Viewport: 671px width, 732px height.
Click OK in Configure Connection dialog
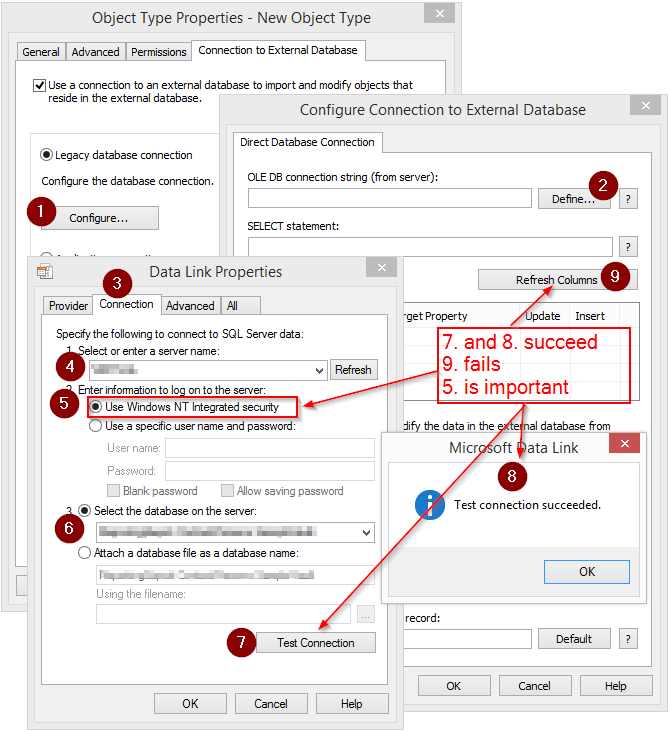tap(454, 686)
